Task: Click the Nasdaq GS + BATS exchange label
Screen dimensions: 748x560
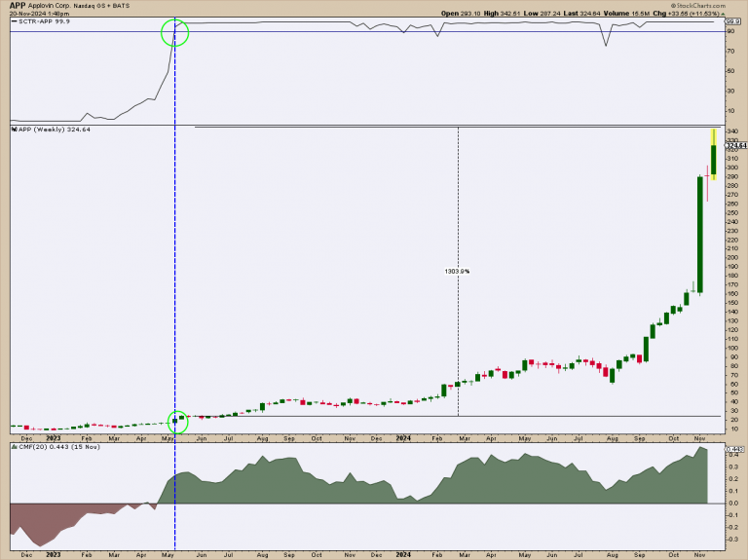Action: pos(101,6)
